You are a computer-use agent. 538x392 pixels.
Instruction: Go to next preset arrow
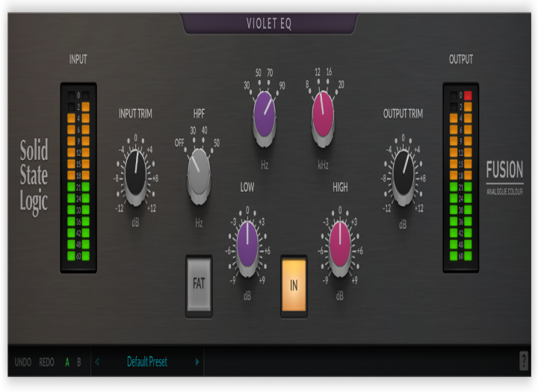197,362
